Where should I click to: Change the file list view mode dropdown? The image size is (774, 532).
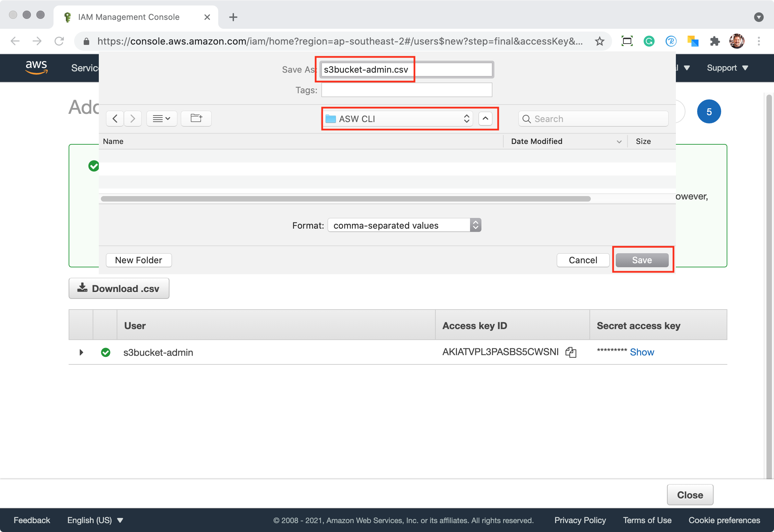point(162,119)
